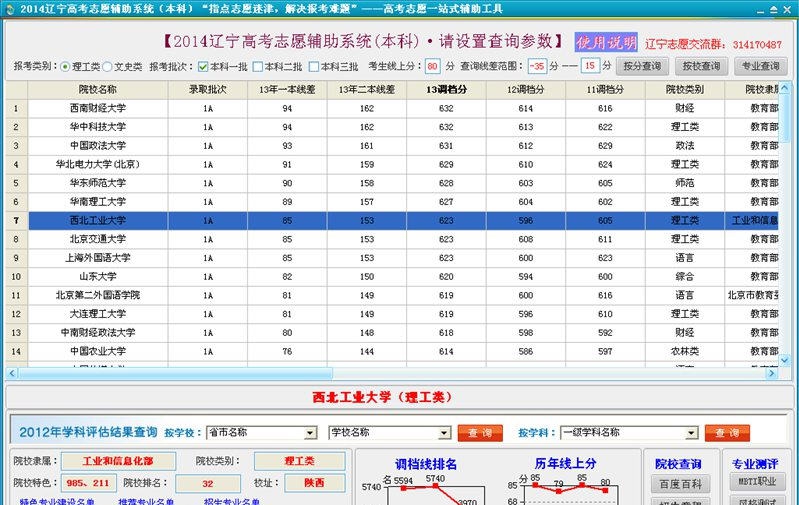Sort by 12调档分 column header

pos(525,90)
